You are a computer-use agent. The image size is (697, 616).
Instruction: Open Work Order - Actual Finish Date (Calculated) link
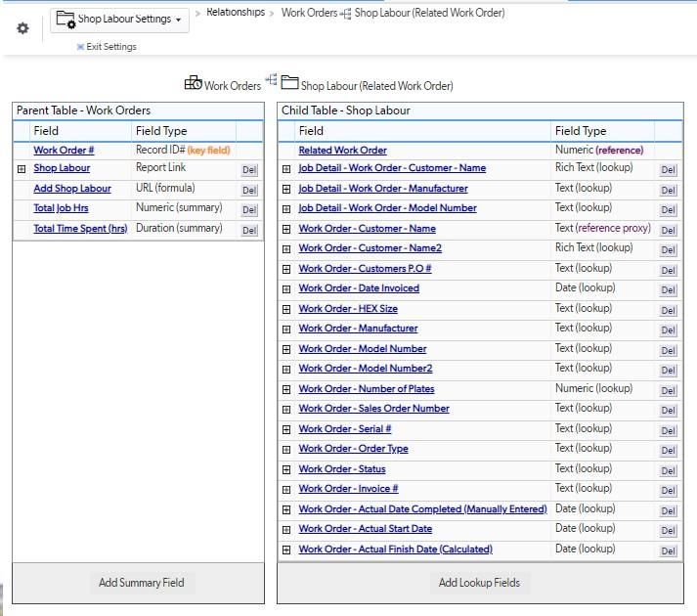[x=396, y=549]
